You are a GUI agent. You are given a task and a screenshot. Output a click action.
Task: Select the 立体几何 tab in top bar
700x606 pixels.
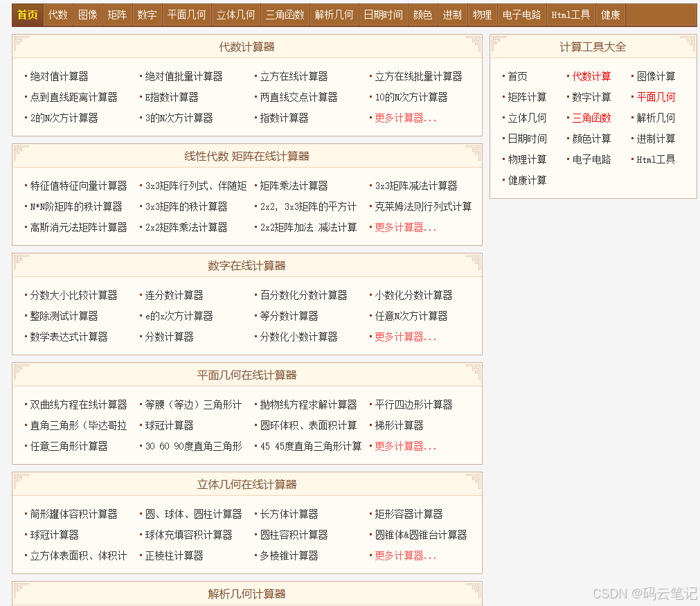pos(235,15)
